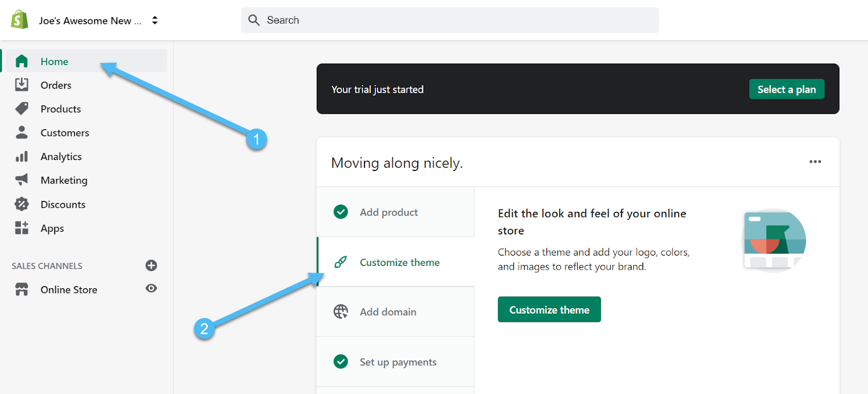Open the store switcher dropdown arrows
The height and width of the screenshot is (394, 868).
point(155,20)
